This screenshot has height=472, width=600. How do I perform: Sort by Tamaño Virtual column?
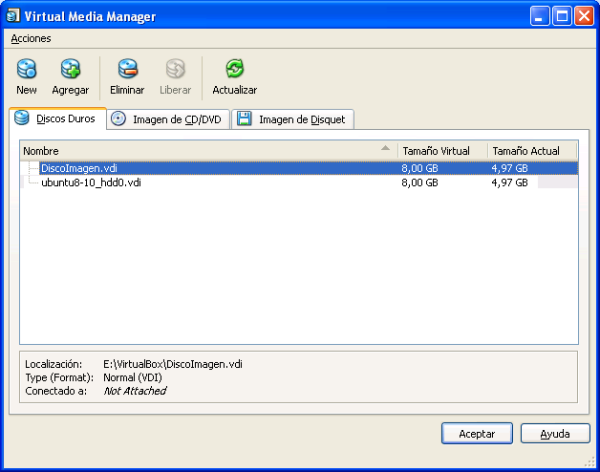pos(441,151)
